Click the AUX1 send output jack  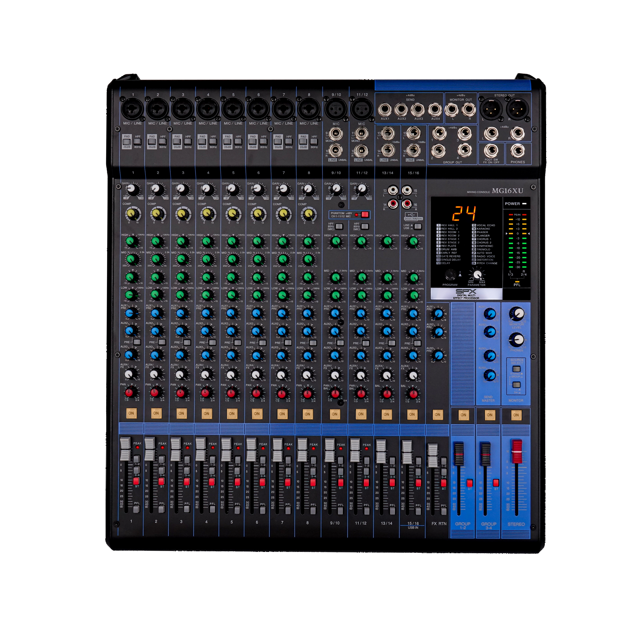(x=385, y=109)
